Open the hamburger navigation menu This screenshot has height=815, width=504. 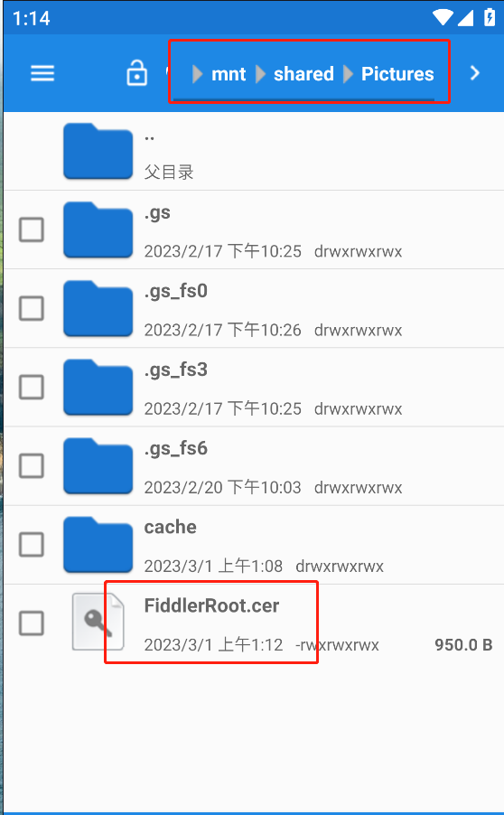(x=42, y=73)
